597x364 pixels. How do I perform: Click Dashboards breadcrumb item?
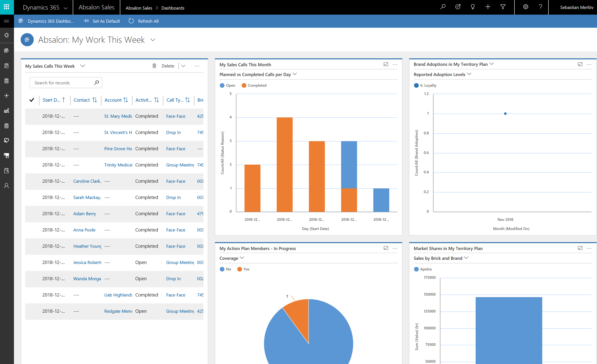pyautogui.click(x=173, y=8)
